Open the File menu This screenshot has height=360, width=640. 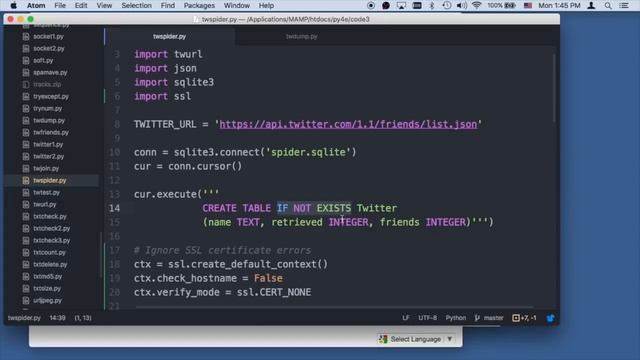pos(60,5)
